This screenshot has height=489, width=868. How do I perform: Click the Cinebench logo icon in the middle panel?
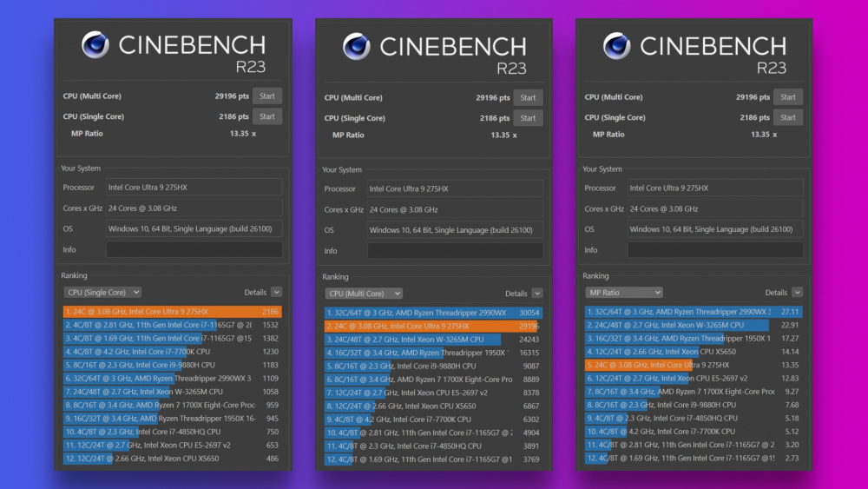coord(357,46)
